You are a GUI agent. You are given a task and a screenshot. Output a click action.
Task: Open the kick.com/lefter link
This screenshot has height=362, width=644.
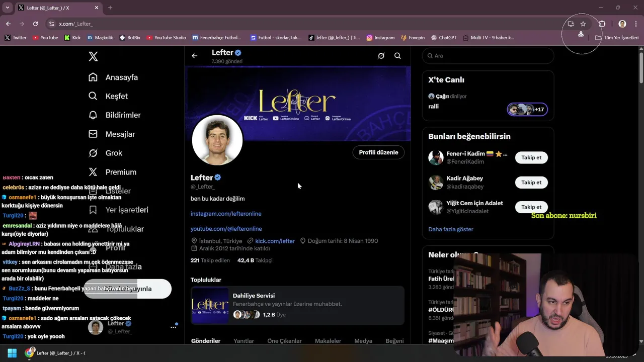[x=275, y=241]
